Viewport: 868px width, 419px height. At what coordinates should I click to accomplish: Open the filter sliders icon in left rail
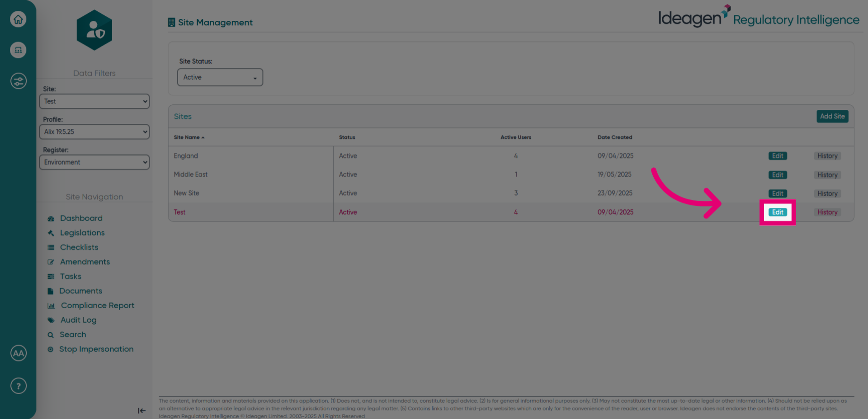click(x=18, y=81)
